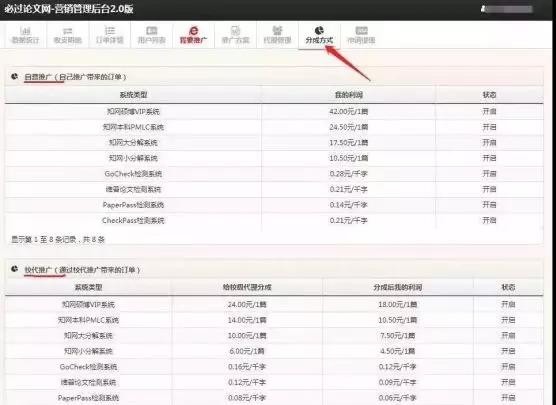Image resolution: width=556 pixels, height=405 pixels.
Task: Click 开启 status of CheckPass检测系统 row
Action: coord(489,221)
